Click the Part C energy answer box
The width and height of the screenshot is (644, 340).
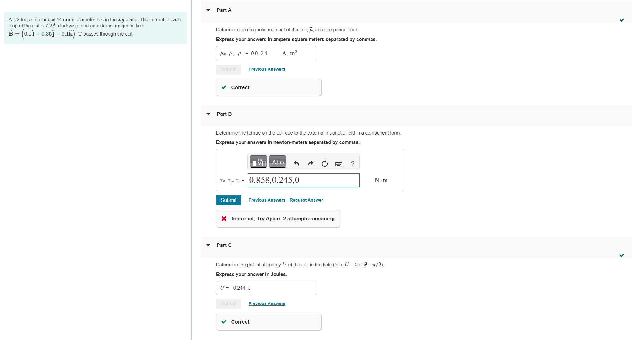tap(266, 288)
